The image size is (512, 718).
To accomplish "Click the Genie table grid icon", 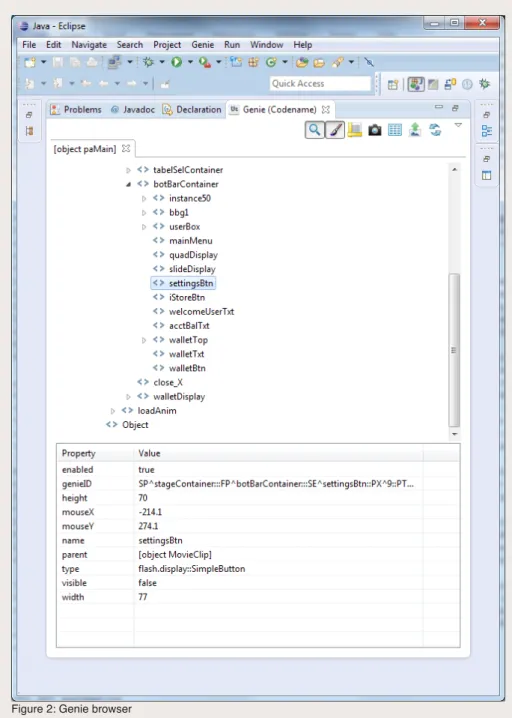I will tap(394, 130).
